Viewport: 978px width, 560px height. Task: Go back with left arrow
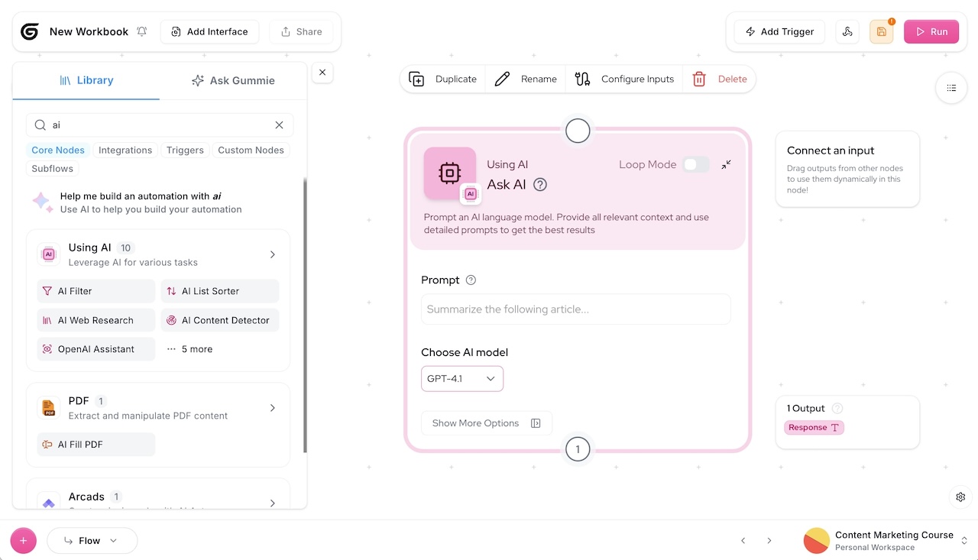click(743, 540)
